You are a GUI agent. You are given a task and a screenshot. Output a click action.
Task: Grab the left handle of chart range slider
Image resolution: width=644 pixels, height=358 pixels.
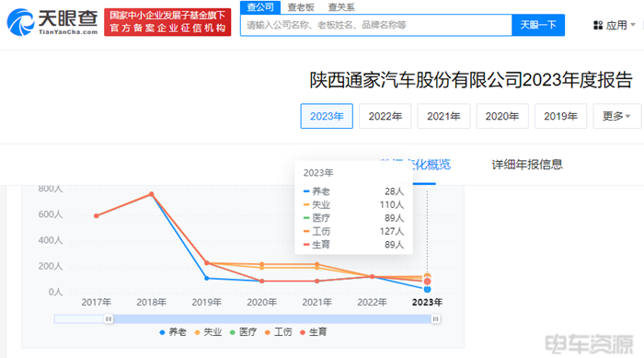tap(109, 319)
